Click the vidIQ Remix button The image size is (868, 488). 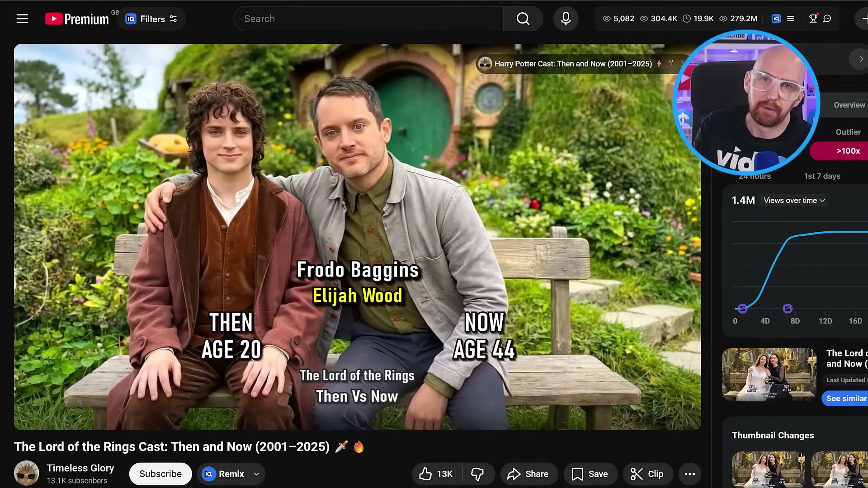click(x=223, y=474)
